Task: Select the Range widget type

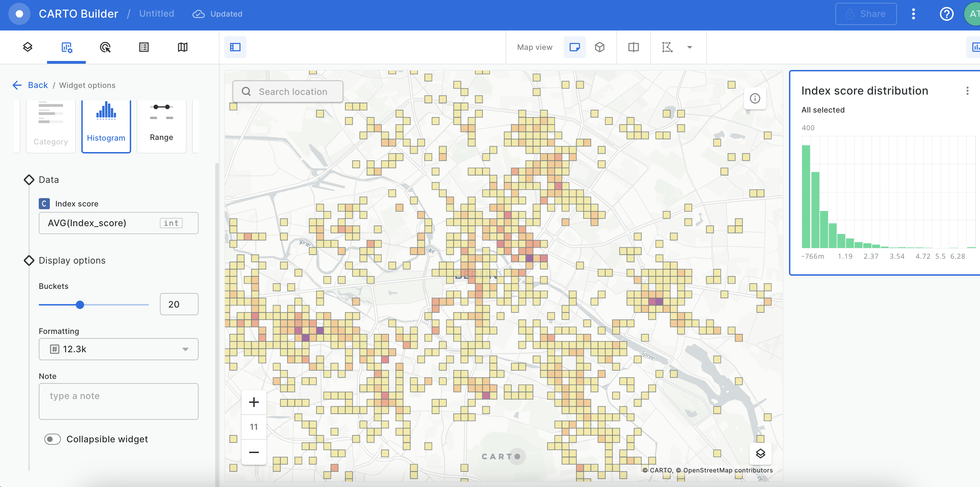Action: [161, 126]
